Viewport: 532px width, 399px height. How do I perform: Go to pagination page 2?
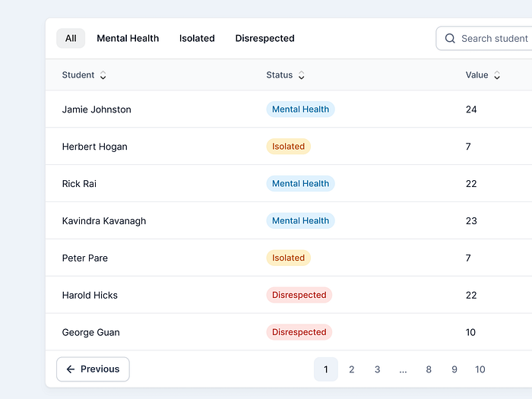[x=351, y=369]
